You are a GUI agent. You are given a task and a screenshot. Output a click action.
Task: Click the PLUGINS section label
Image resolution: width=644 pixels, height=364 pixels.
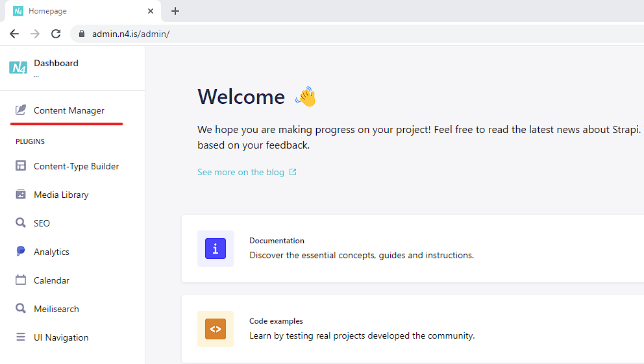[x=30, y=141]
